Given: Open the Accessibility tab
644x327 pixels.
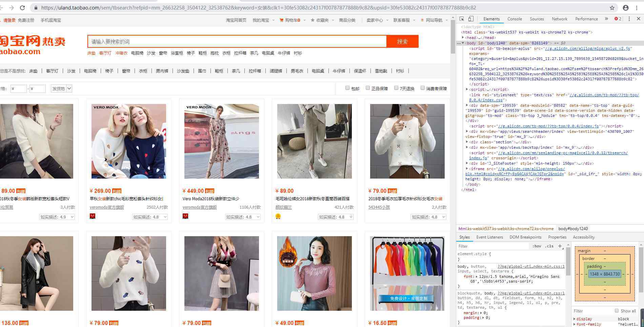Looking at the screenshot, I should 584,237.
